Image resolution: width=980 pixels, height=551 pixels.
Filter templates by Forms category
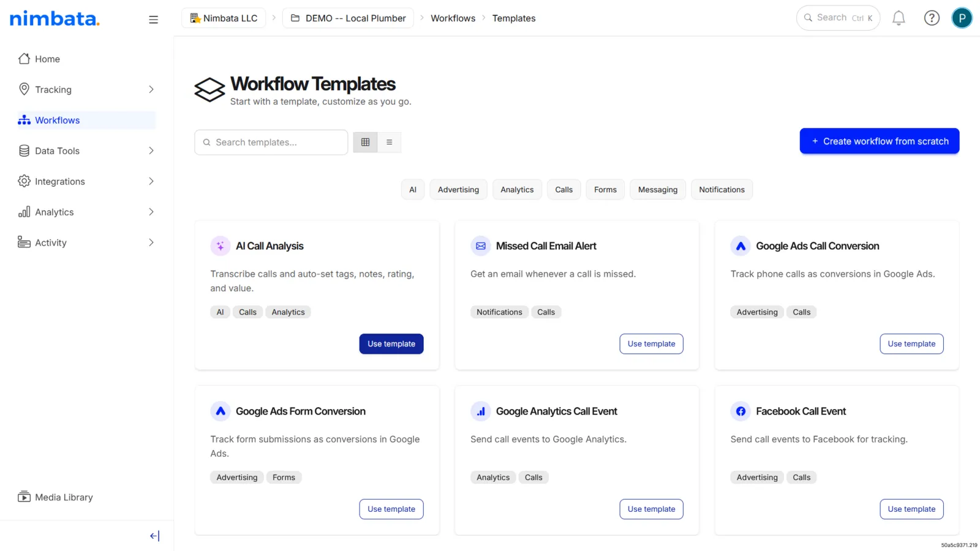(x=605, y=190)
